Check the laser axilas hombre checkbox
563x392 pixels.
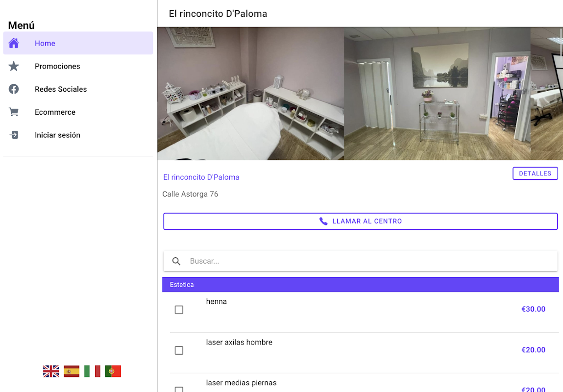[x=179, y=350]
